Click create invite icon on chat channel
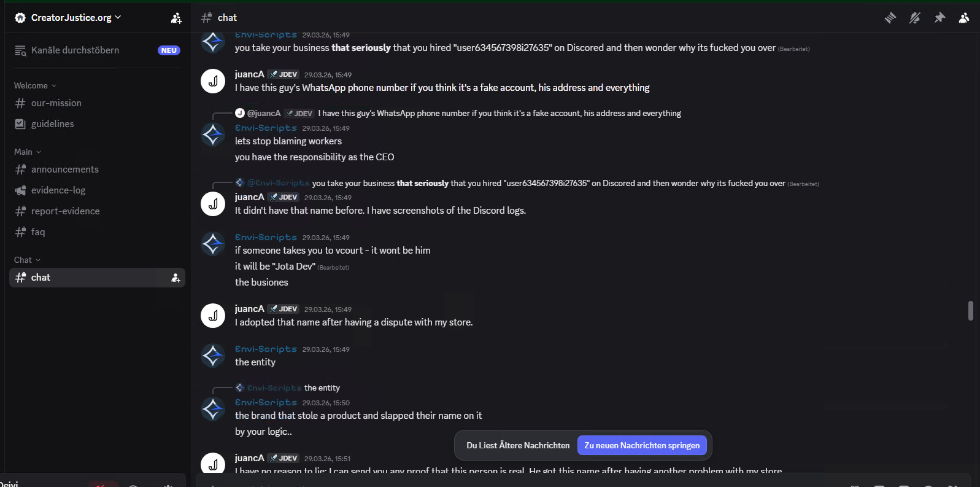The image size is (980, 487). 176,278
